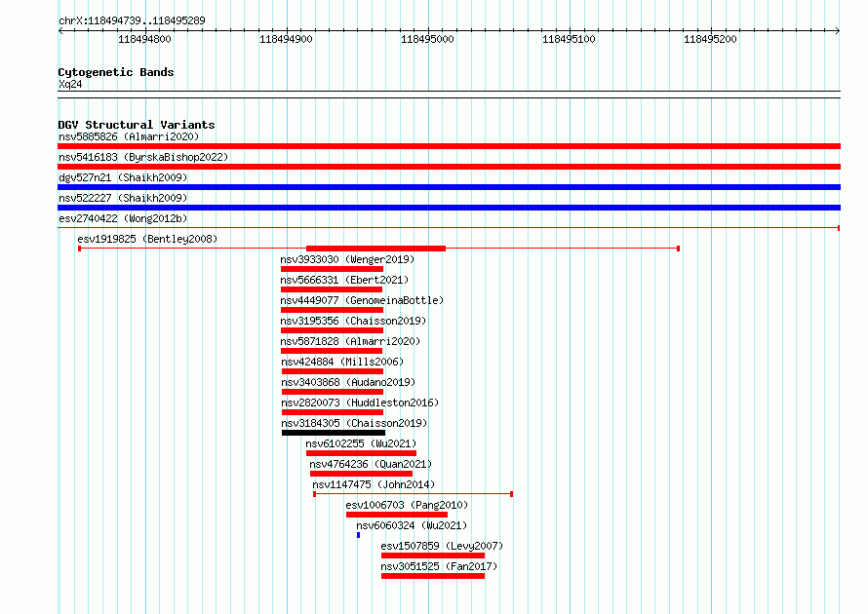Open nsv424884 (Mills2006) label
868x614 pixels.
point(342,362)
